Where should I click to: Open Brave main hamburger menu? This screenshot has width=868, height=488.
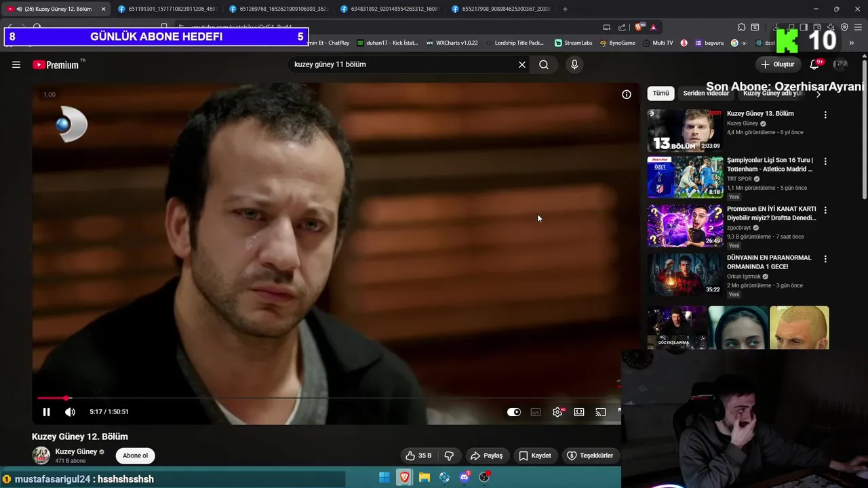857,27
